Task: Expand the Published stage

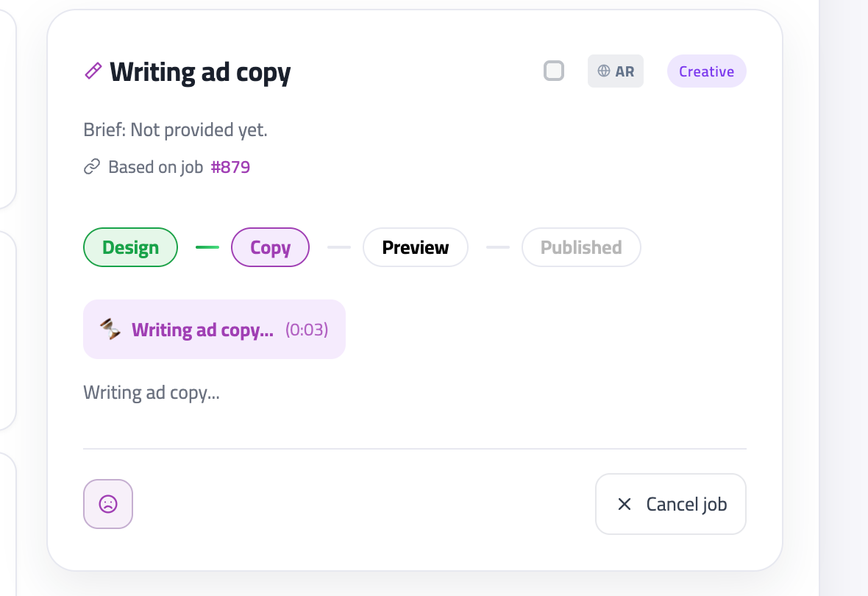Action: pos(581,247)
